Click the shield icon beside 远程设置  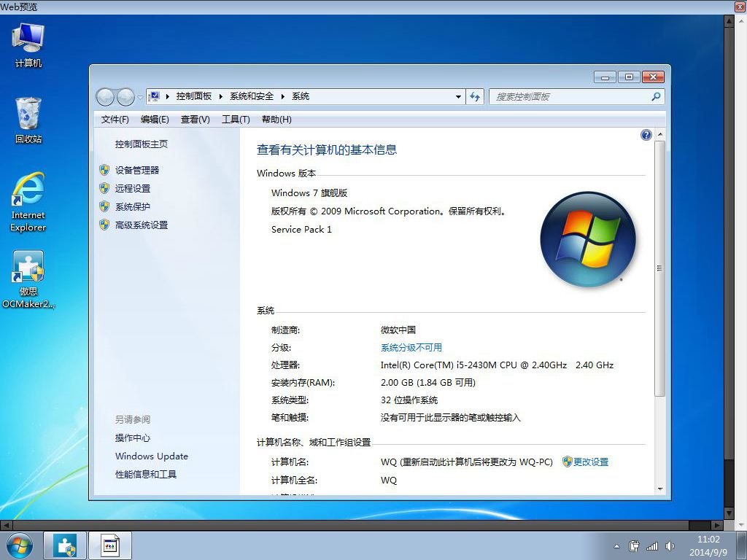point(104,188)
